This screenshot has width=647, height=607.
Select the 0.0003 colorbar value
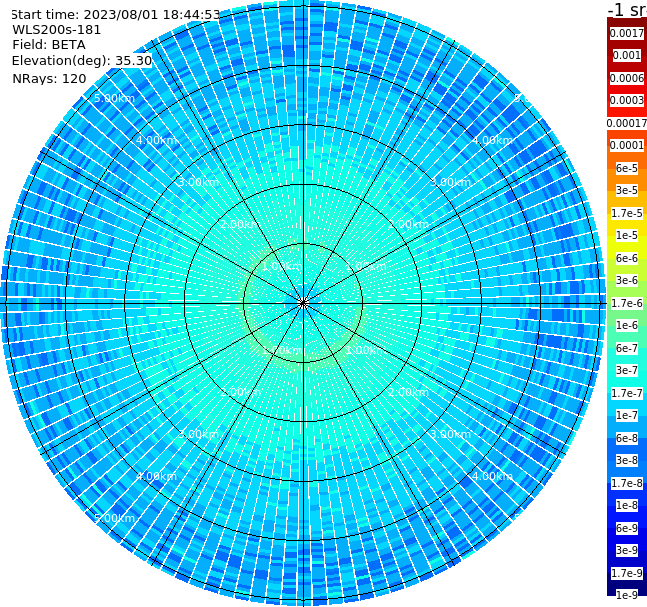coord(627,100)
